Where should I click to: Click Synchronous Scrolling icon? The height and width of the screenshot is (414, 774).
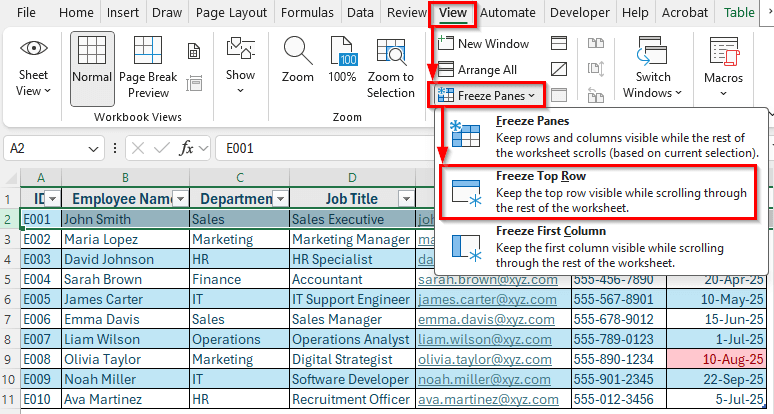[x=596, y=70]
